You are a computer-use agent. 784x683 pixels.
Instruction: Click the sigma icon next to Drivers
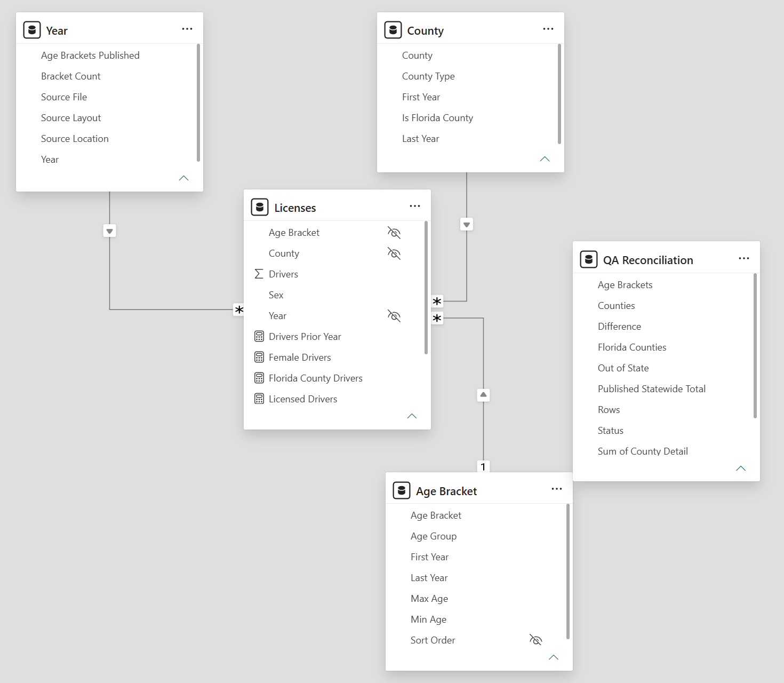259,274
